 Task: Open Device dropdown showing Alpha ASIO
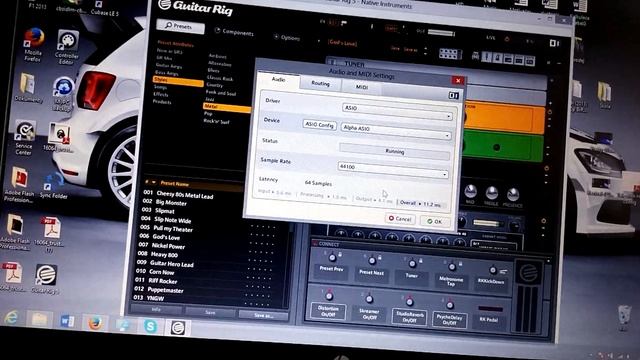point(396,131)
